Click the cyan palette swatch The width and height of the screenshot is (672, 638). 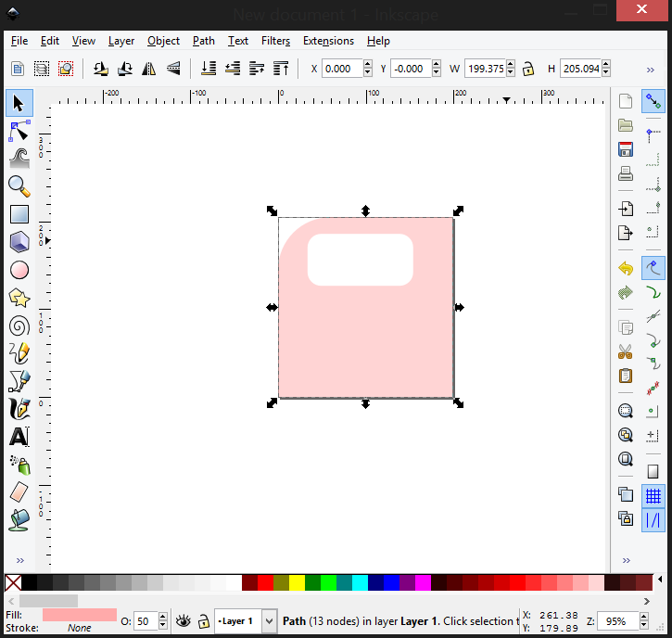point(360,583)
